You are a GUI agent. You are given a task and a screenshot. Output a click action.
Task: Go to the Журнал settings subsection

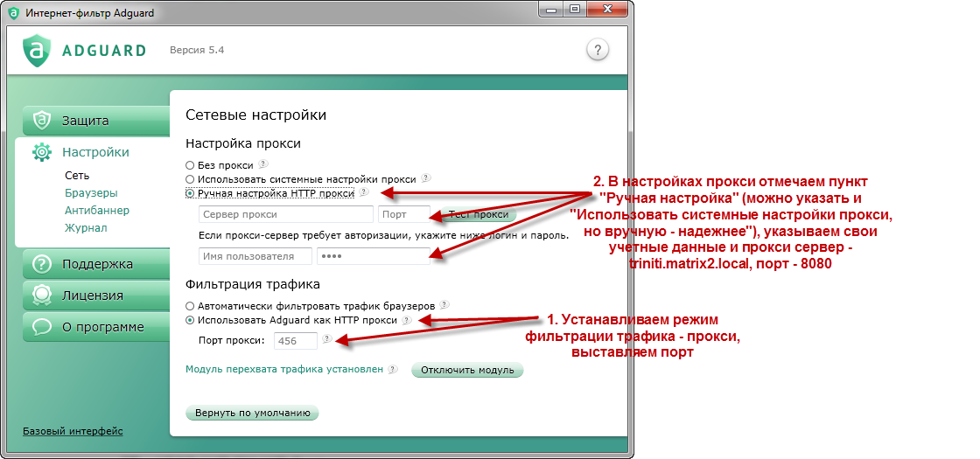(86, 228)
